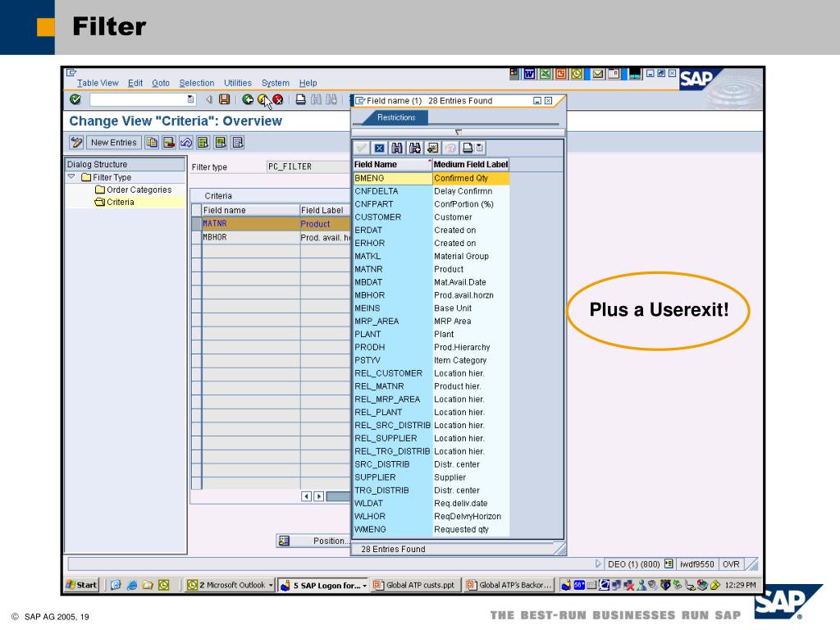Open the command field history dropdown
Screen dimensions: 840x630
[190, 99]
